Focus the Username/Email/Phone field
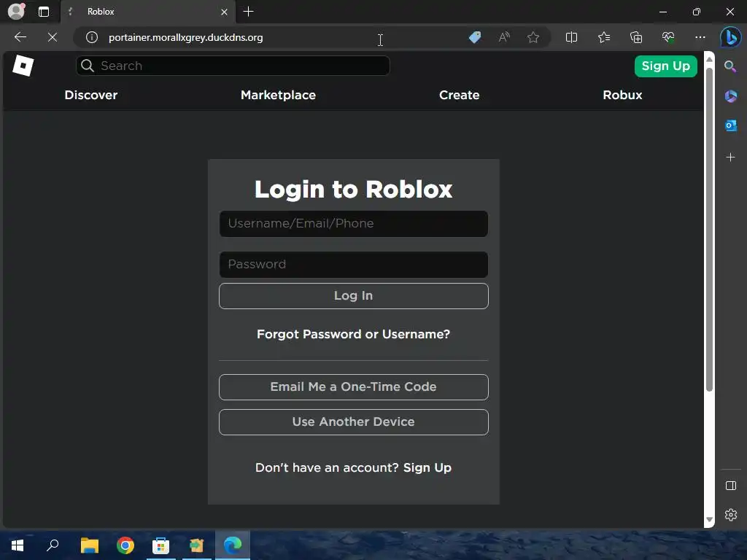747x560 pixels. pos(354,224)
